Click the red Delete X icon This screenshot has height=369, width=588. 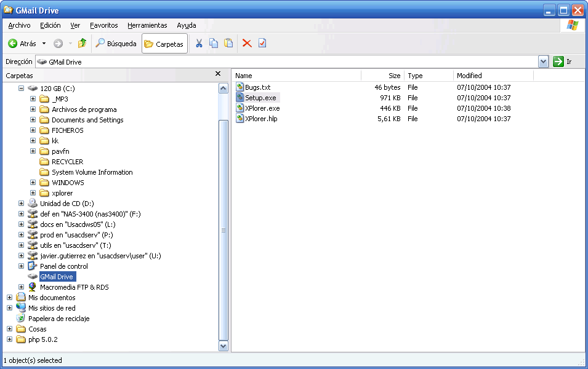[x=247, y=44]
